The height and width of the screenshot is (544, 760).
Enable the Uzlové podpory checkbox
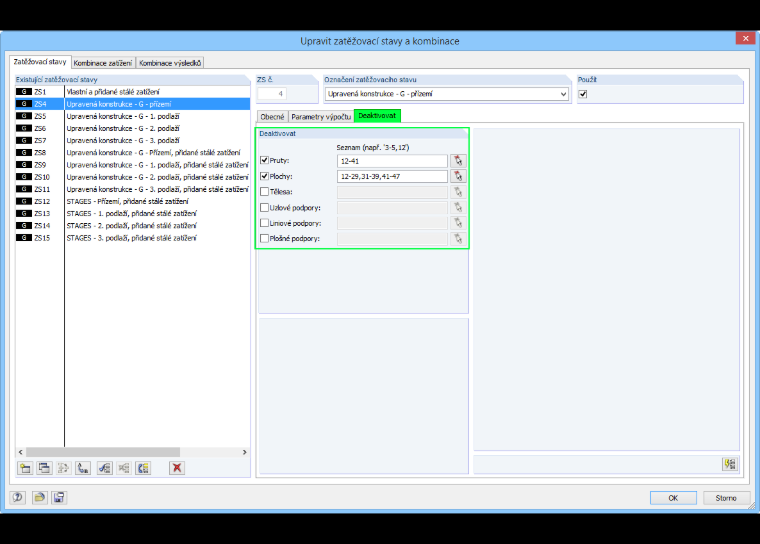click(x=265, y=208)
